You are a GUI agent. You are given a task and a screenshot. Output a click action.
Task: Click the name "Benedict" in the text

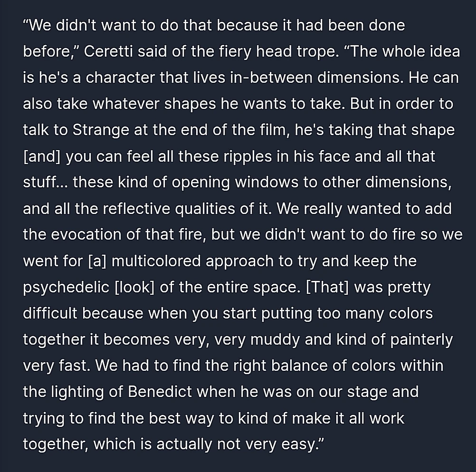(x=160, y=392)
